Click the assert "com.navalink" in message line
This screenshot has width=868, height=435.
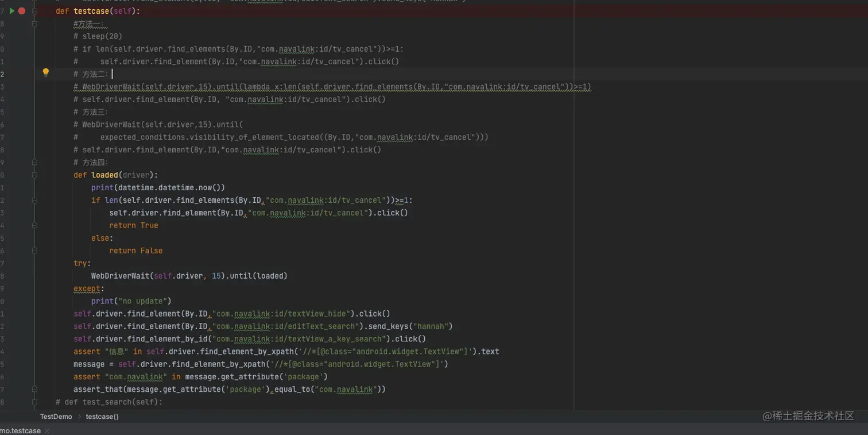pos(200,377)
